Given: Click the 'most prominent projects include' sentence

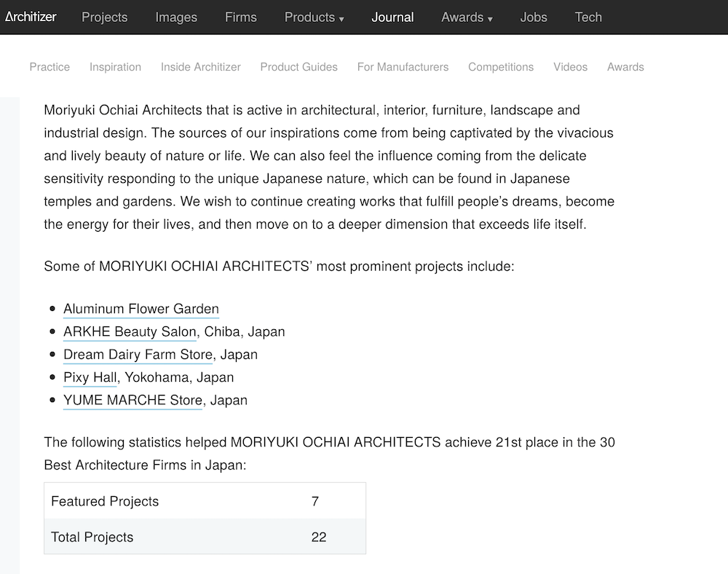Looking at the screenshot, I should tap(279, 267).
